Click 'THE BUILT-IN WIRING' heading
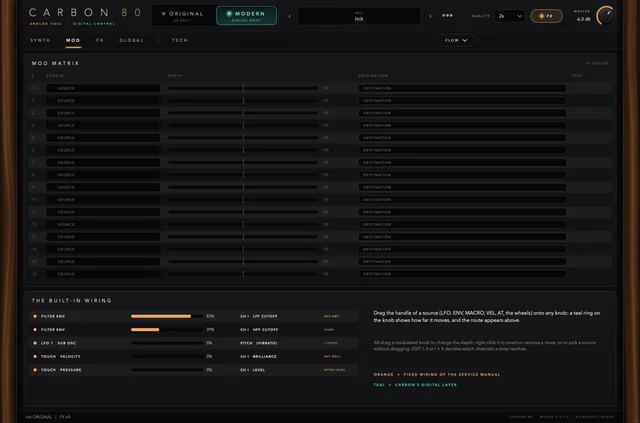 pos(72,301)
